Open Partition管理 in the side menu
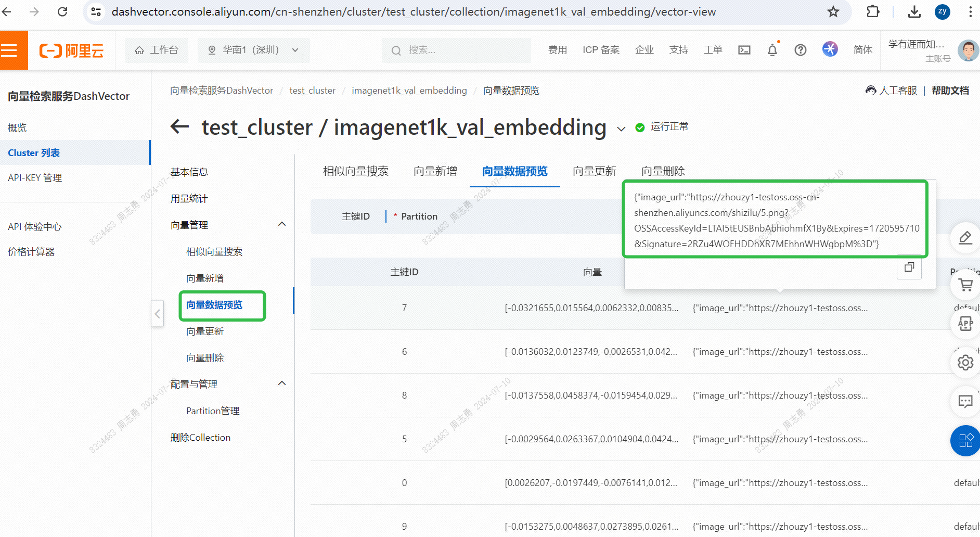The image size is (980, 537). (213, 411)
